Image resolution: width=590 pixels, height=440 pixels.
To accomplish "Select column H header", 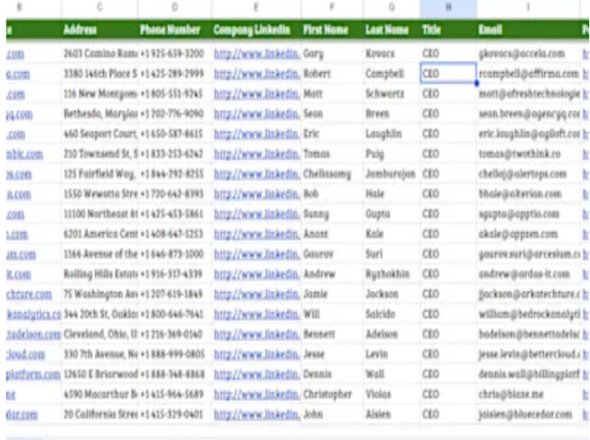I will pos(448,8).
